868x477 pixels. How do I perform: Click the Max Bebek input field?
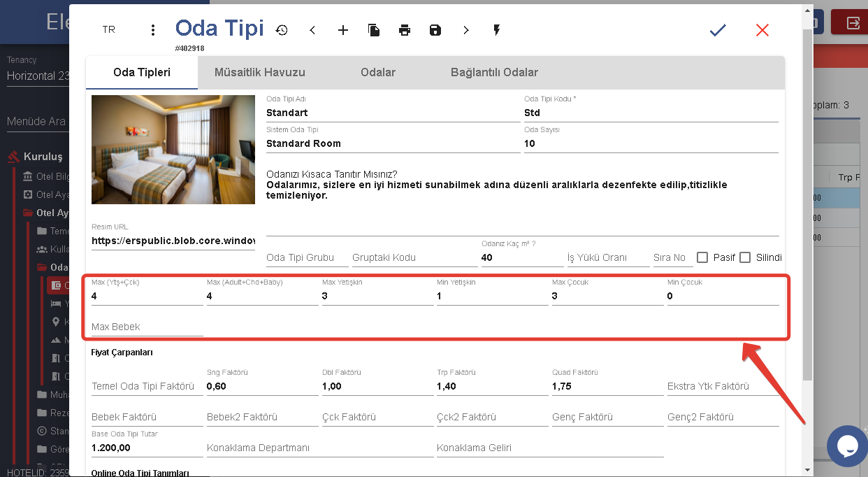point(147,327)
